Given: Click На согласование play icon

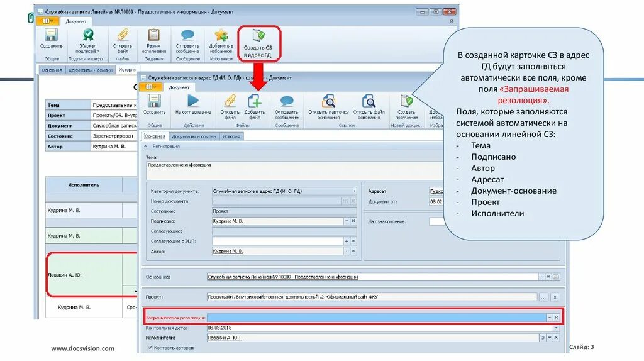Looking at the screenshot, I should (192, 101).
